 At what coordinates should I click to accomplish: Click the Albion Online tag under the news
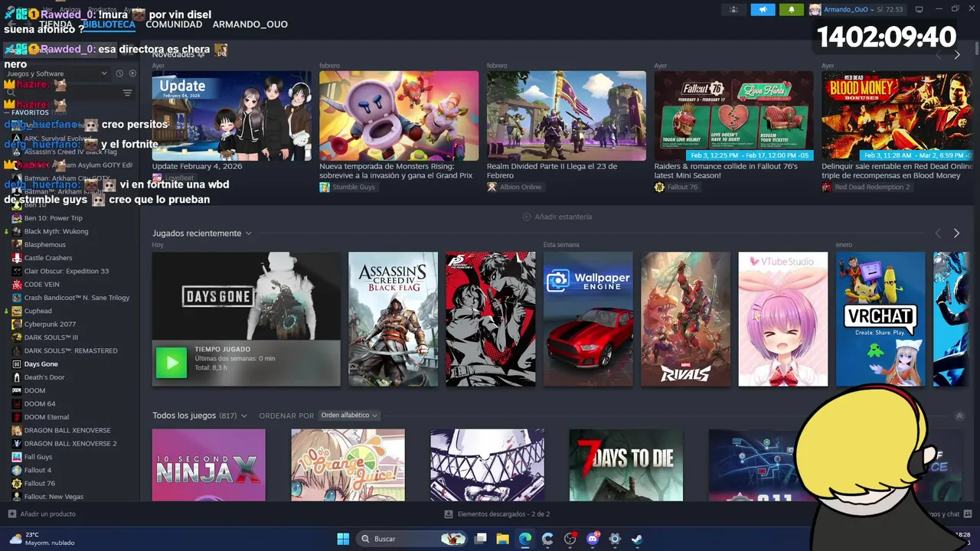coord(514,187)
